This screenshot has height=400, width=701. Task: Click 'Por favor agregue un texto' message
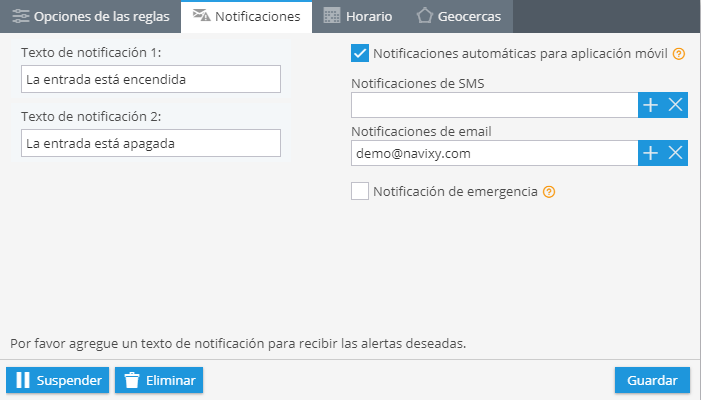pyautogui.click(x=238, y=343)
